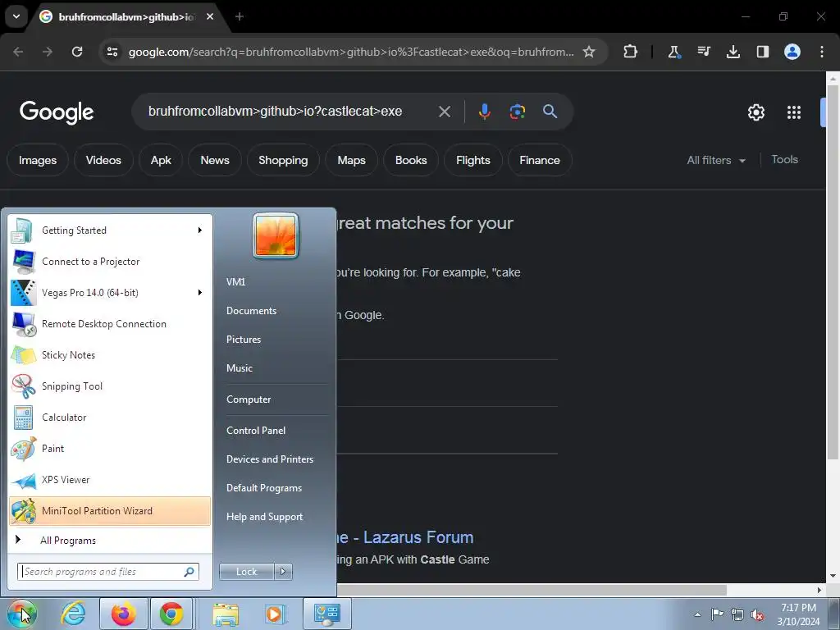Switch to the Videos results tab
This screenshot has height=630, width=840.
[103, 160]
